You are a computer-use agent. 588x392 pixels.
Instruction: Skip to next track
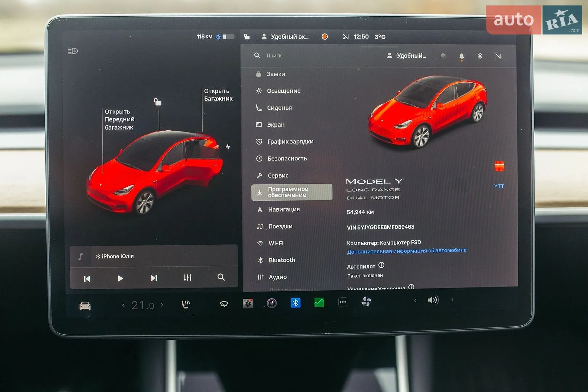coord(154,278)
